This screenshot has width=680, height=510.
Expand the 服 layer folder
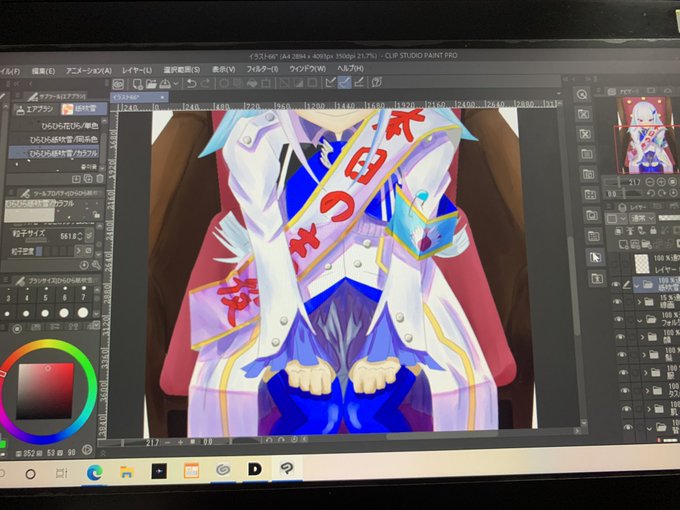pos(646,372)
